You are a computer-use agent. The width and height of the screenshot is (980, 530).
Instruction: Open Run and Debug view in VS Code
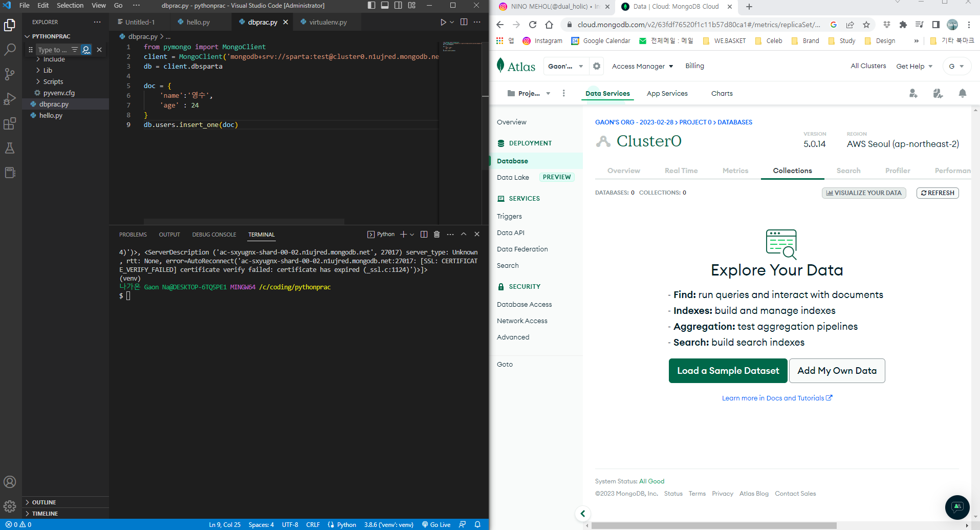click(10, 99)
